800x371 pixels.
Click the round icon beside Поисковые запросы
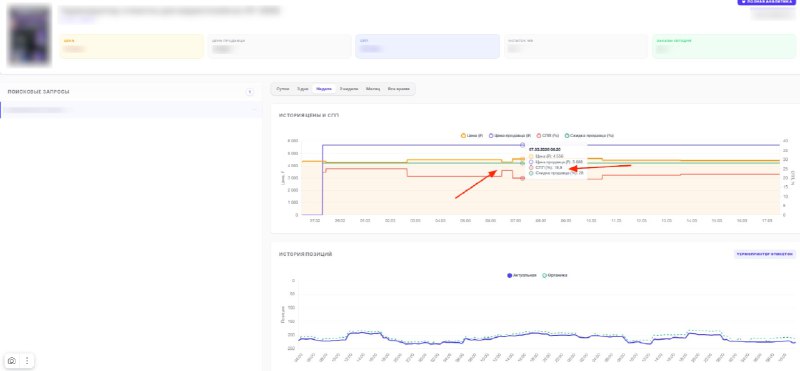(x=249, y=92)
